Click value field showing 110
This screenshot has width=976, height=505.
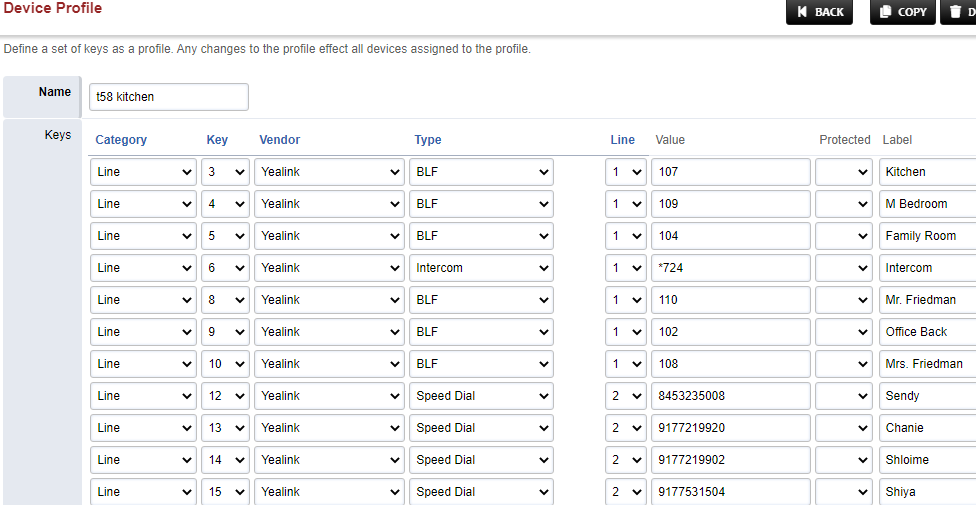[x=731, y=300]
